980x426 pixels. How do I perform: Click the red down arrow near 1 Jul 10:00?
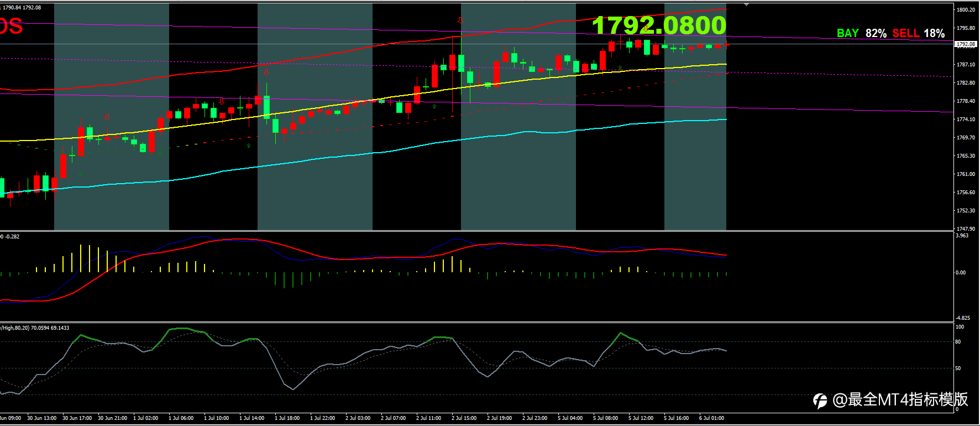point(222,102)
